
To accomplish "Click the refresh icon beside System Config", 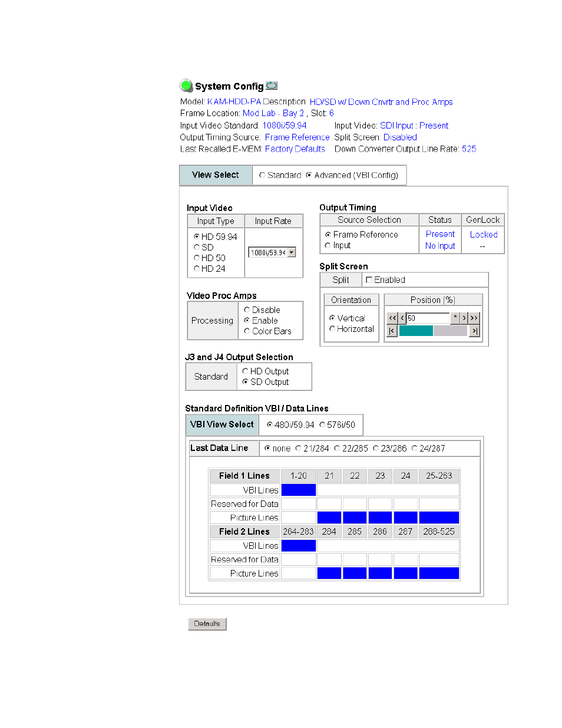I will [272, 85].
